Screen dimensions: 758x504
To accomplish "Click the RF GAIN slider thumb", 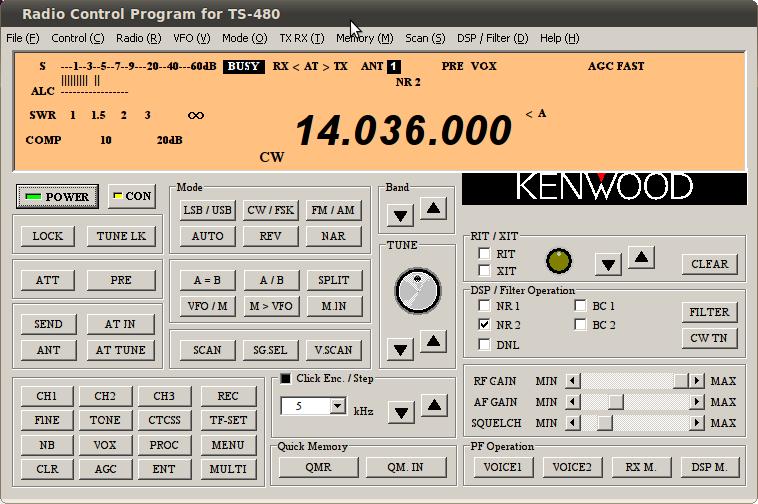I will 681,381.
